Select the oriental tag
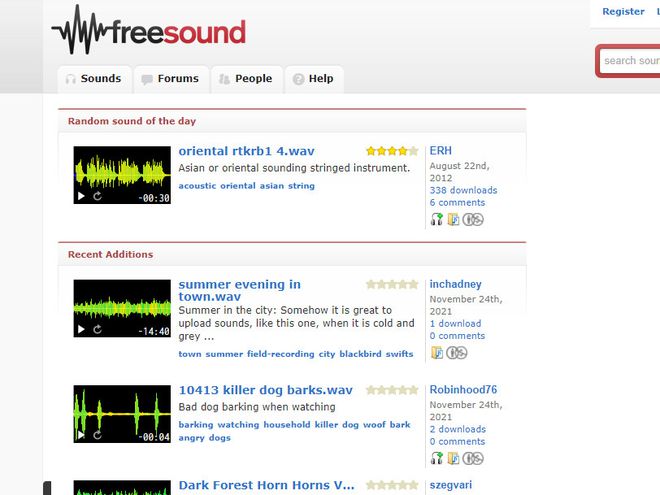660x495 pixels. 238,186
